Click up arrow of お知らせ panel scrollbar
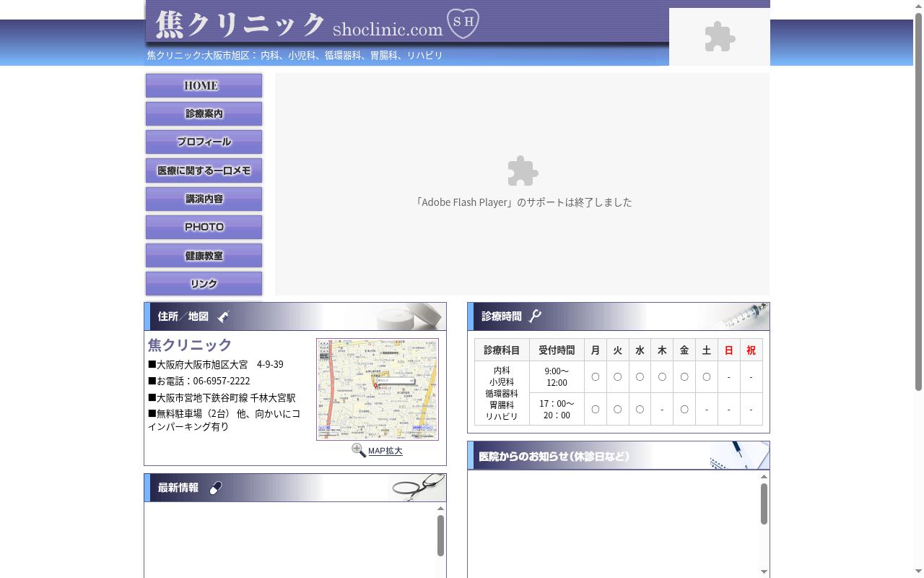 [764, 477]
